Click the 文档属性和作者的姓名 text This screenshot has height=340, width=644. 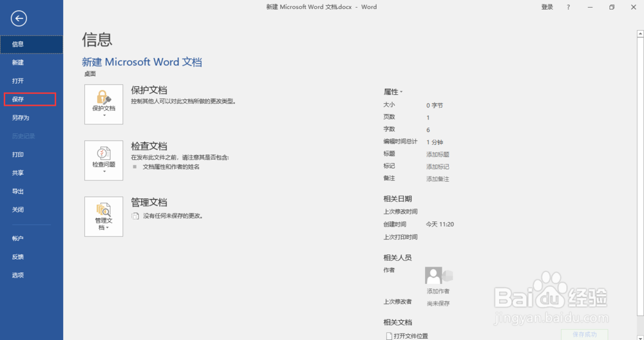pos(171,167)
